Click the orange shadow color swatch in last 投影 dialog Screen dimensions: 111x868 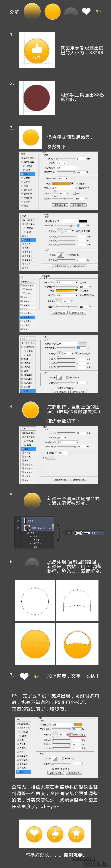[x=78, y=724]
